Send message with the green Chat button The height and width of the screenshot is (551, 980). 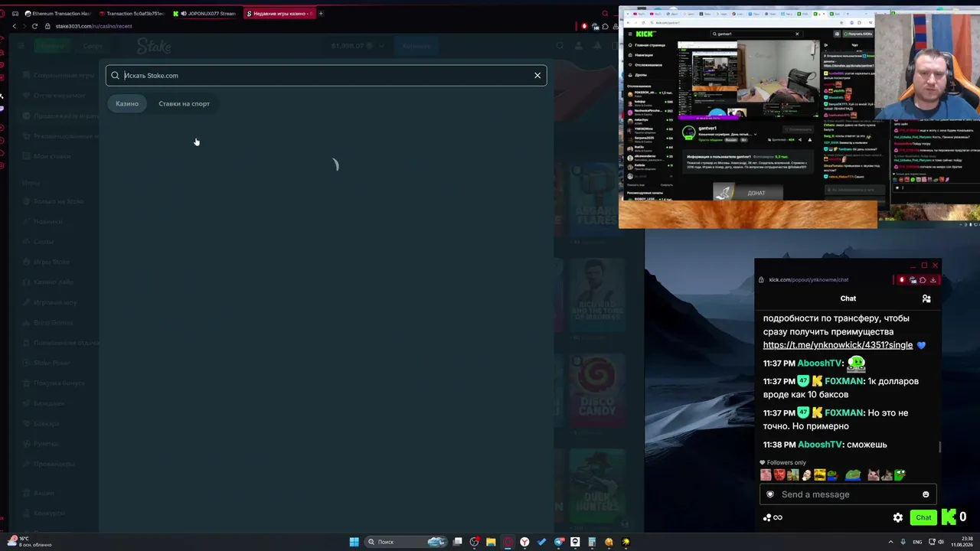[x=923, y=517]
